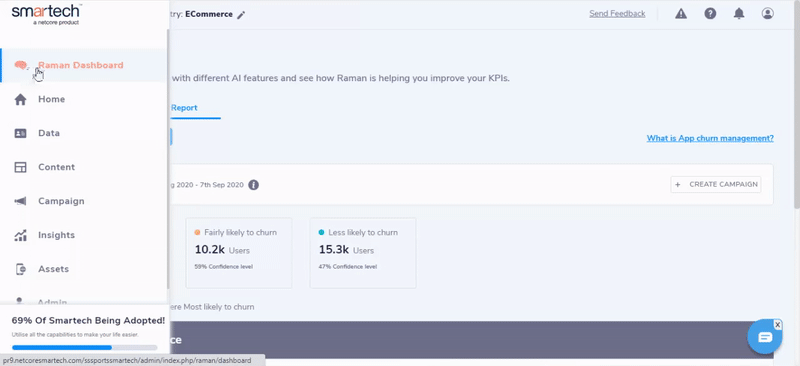Click the '59% Confidence level' text
This screenshot has width=800, height=366.
point(223,266)
